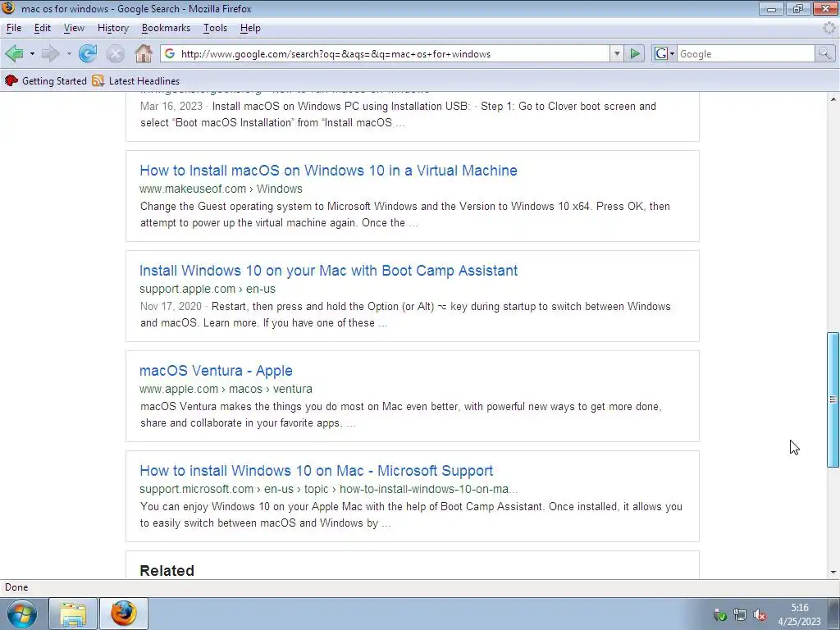Open 'How to install Windows 10 on Mac' result
This screenshot has height=630, width=840.
click(316, 471)
